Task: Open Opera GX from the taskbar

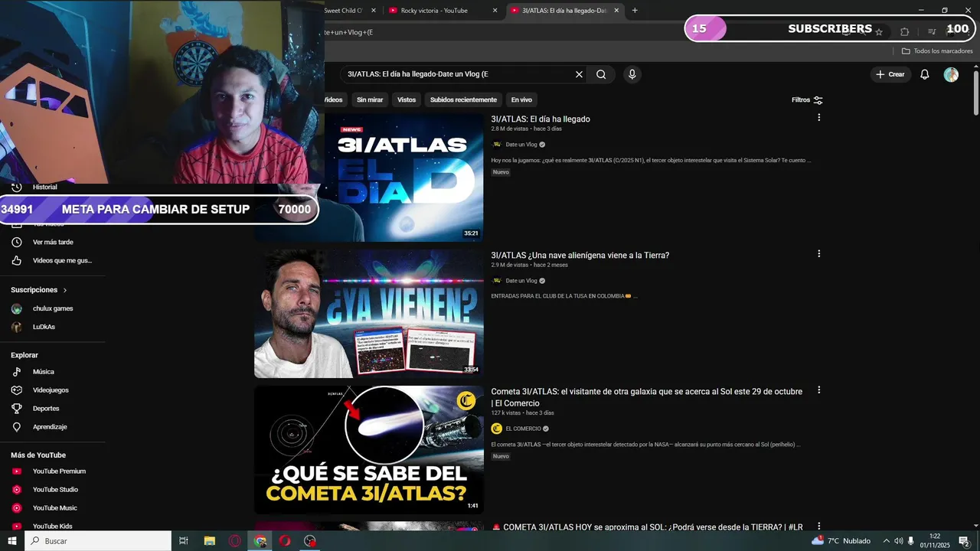Action: tap(235, 541)
